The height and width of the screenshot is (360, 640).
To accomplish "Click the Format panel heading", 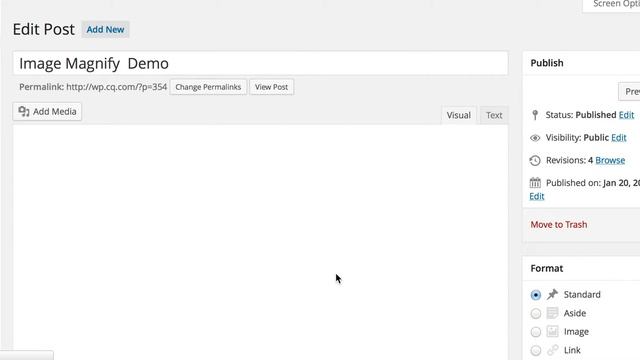I will pyautogui.click(x=547, y=268).
